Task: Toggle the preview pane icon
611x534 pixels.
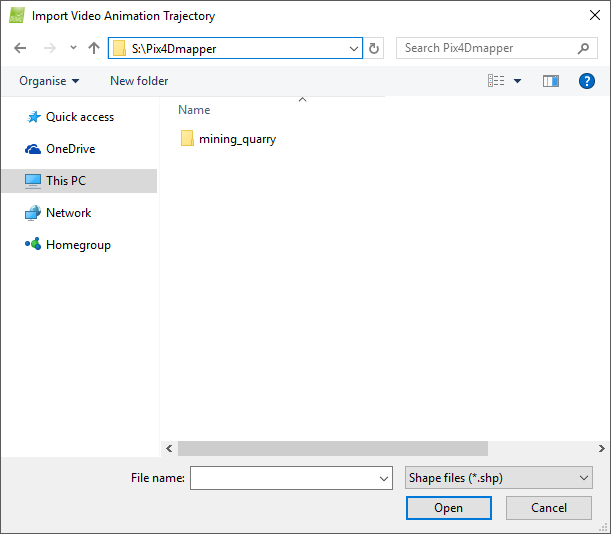Action: point(550,81)
